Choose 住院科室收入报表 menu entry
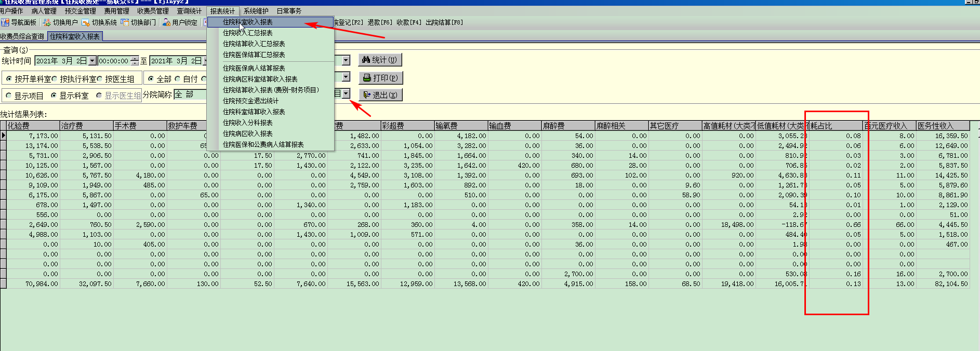The width and height of the screenshot is (980, 351). [270, 22]
